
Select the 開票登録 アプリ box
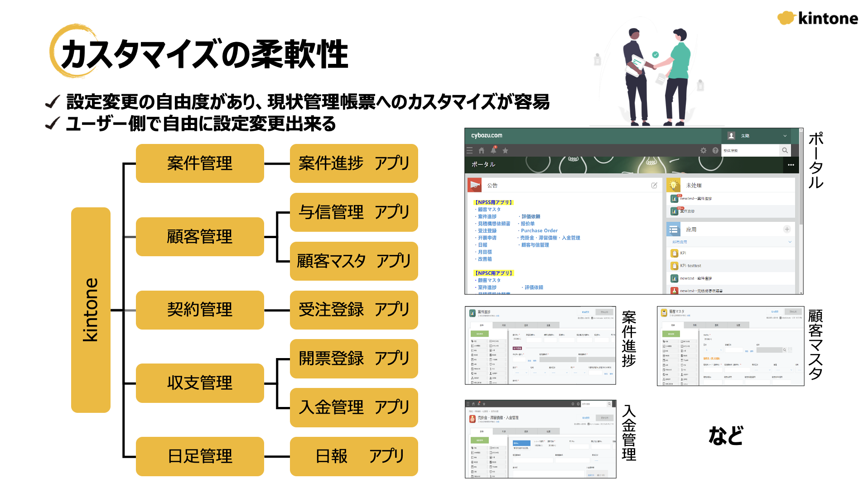354,359
